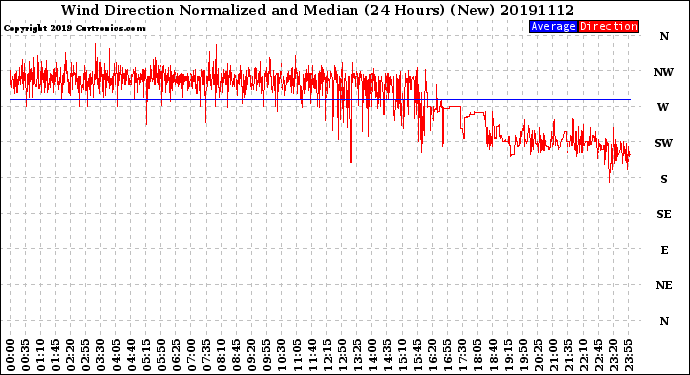Click the 23:20 time label
Viewport: 690px width, 375px height.
pos(613,355)
